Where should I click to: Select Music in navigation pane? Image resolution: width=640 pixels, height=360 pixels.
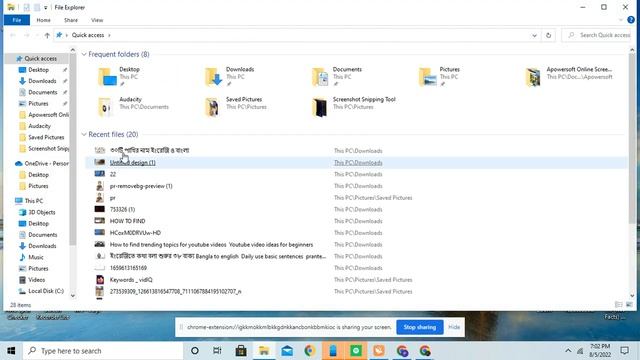31,257
